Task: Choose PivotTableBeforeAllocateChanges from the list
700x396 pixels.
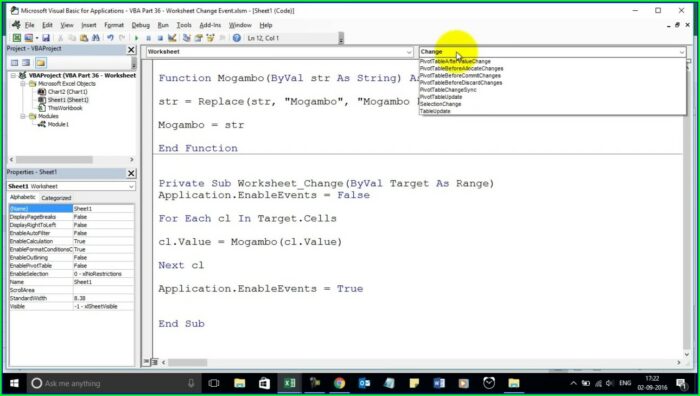Action: [x=462, y=69]
